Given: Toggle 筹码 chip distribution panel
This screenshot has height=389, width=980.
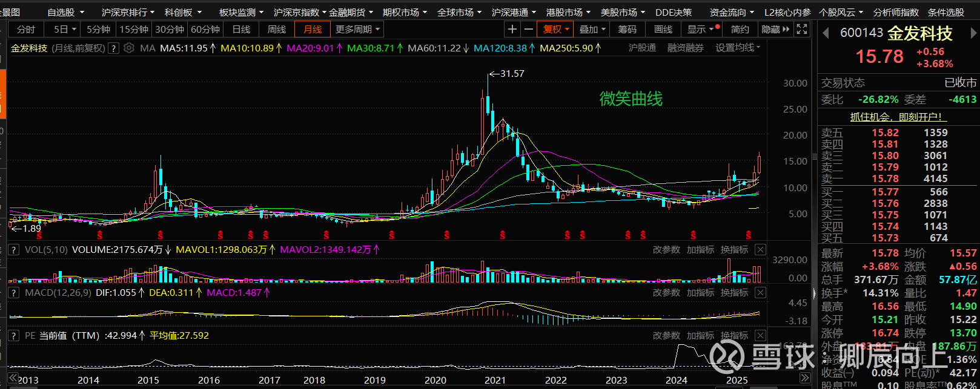Looking at the screenshot, I should pos(627,29).
